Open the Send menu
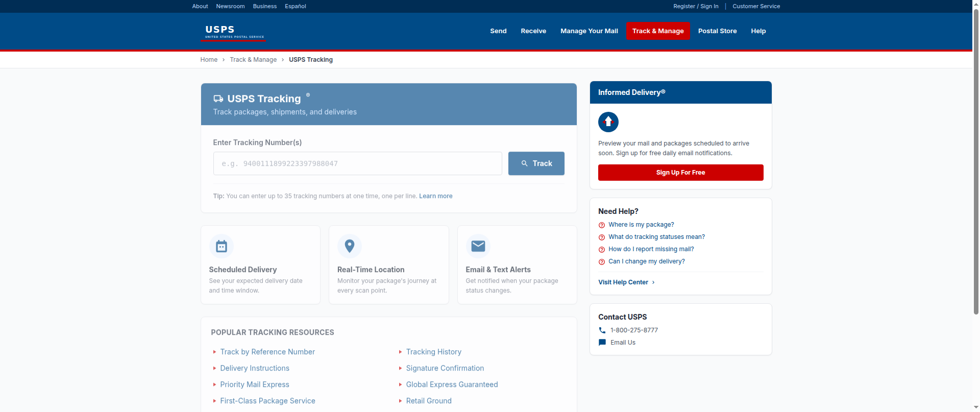The width and height of the screenshot is (980, 412). pos(498,31)
